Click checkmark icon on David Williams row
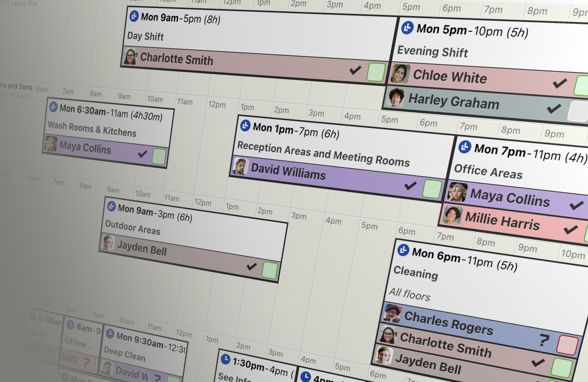 pos(411,186)
